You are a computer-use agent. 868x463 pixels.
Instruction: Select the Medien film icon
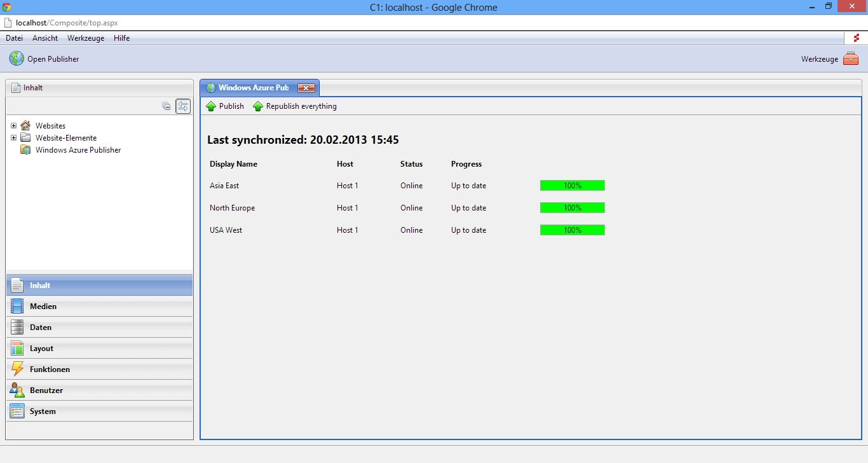coord(17,307)
